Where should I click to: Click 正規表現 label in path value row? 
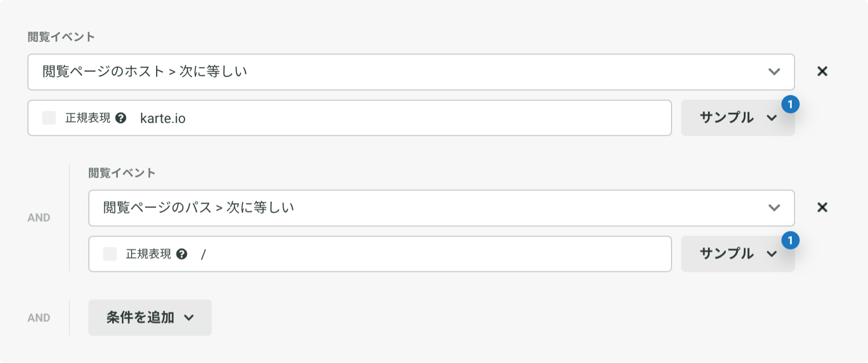click(x=149, y=254)
